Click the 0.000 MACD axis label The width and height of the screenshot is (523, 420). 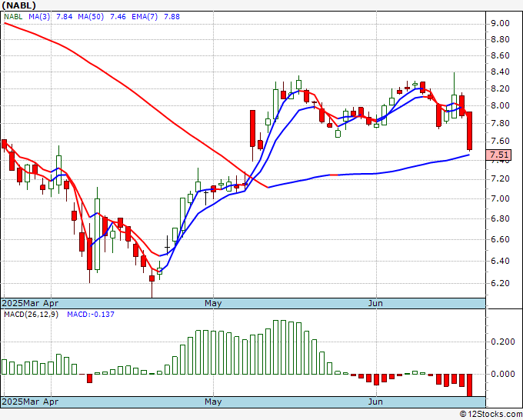pos(503,374)
